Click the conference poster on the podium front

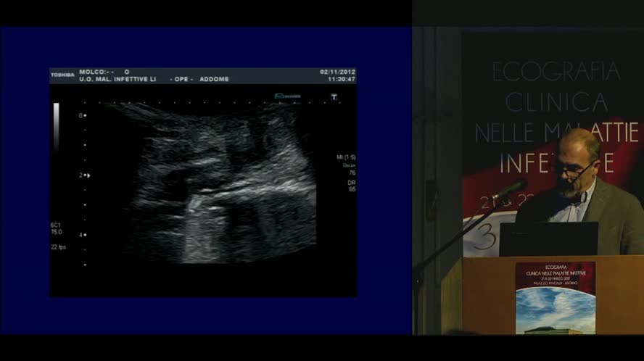[x=554, y=297]
